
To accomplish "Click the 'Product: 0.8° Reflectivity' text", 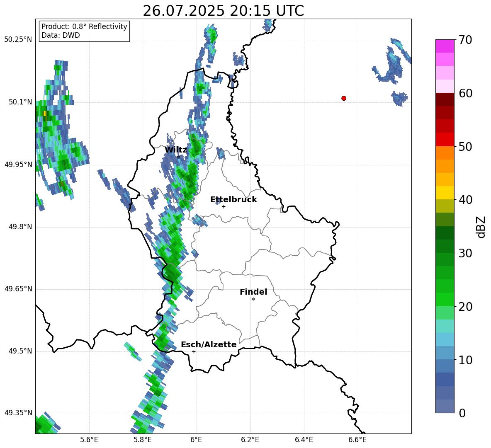I will (x=84, y=27).
